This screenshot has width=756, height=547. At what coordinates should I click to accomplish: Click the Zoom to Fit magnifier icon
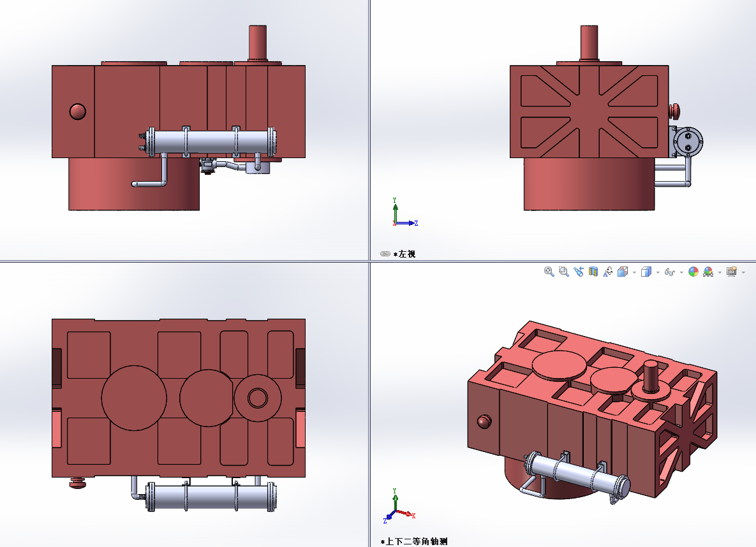click(x=549, y=272)
